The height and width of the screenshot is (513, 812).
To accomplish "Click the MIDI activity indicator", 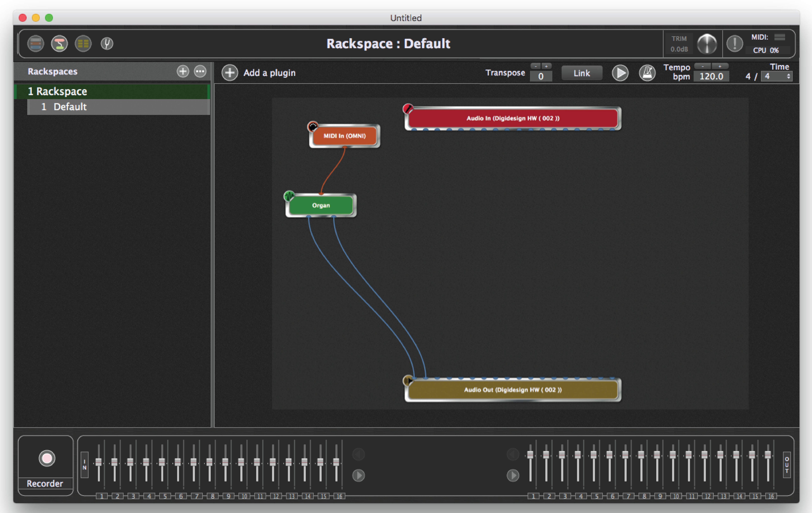I will click(779, 37).
